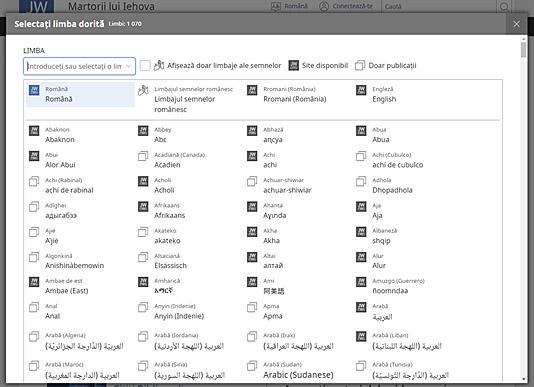Viewport: 534px width, 387px height.
Task: Click publications icon beside Dhopadhola
Action: click(361, 181)
